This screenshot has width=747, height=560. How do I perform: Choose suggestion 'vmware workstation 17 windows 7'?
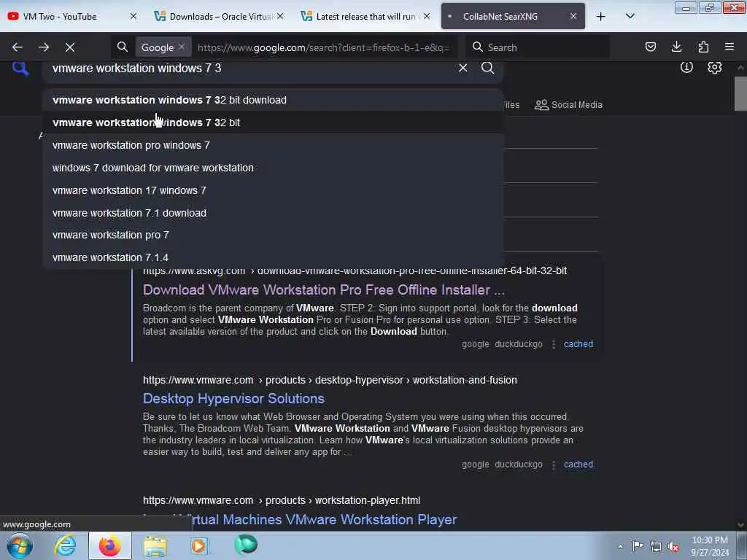273,190
